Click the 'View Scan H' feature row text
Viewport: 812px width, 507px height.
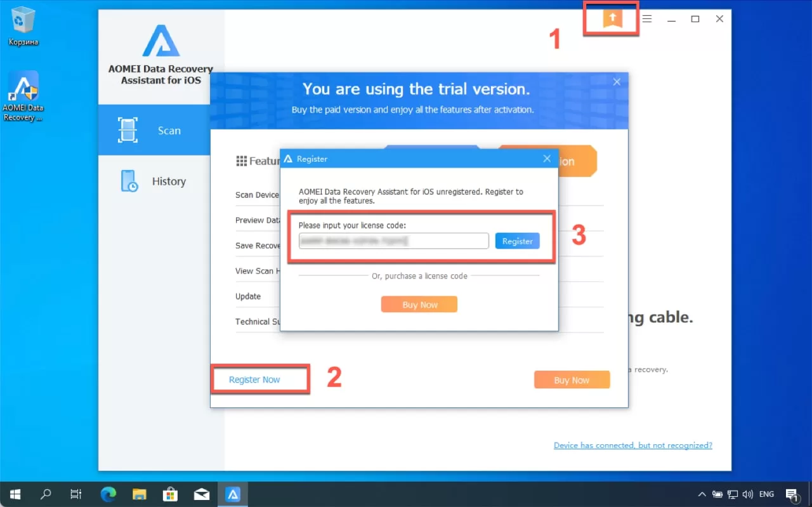[x=258, y=271]
